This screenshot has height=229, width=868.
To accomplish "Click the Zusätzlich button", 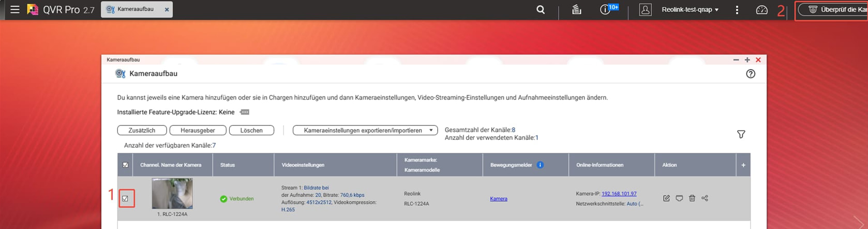I will [x=142, y=130].
